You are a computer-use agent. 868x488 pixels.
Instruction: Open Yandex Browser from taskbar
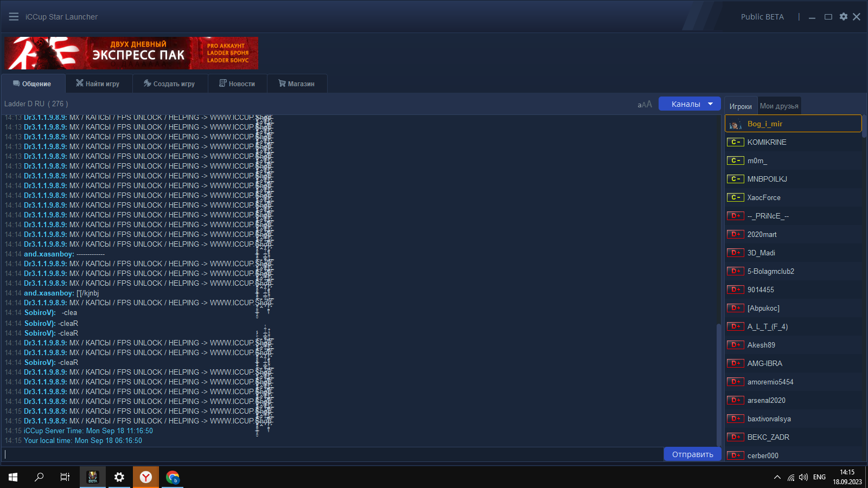146,477
